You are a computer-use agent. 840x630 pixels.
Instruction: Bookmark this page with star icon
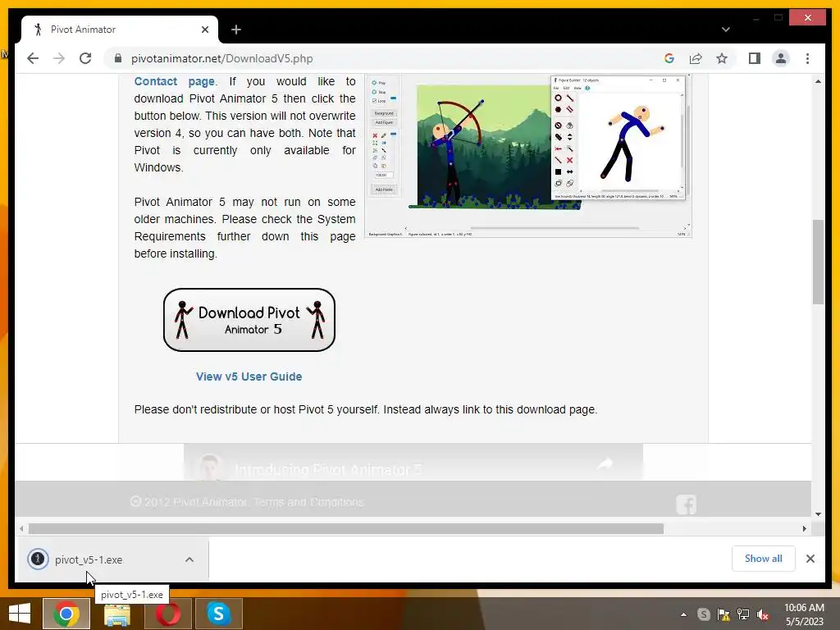click(x=722, y=58)
